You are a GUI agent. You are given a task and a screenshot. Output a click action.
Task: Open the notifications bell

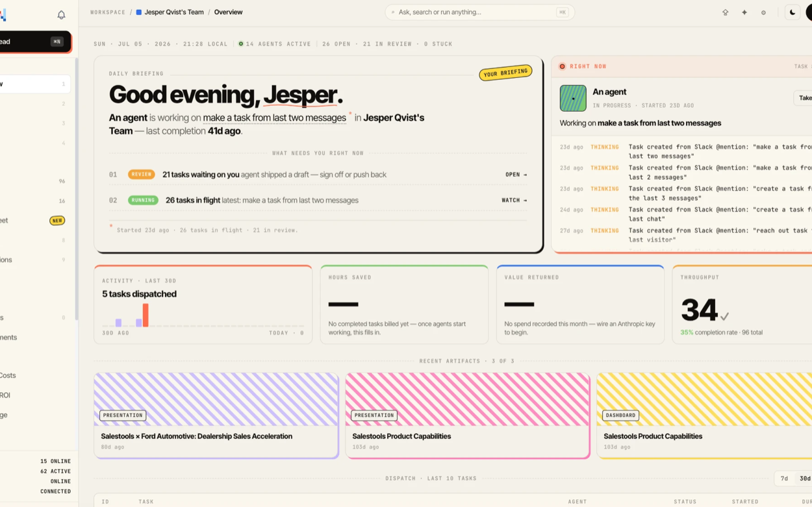[x=61, y=14]
